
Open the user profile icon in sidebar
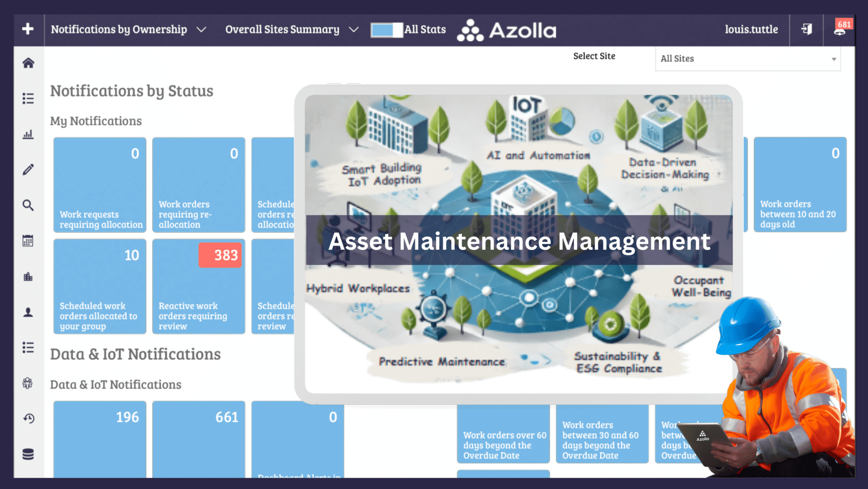tap(28, 312)
